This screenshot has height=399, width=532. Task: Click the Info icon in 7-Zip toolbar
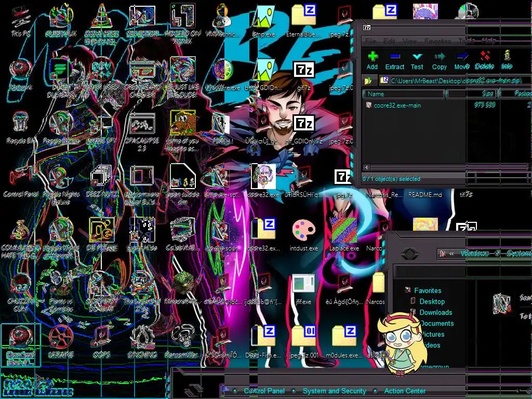coord(507,56)
